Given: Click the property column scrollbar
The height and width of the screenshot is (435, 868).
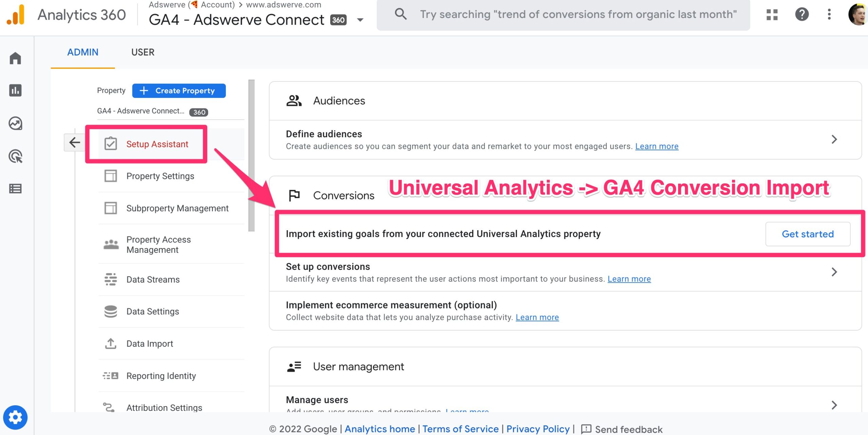Looking at the screenshot, I should point(251,155).
